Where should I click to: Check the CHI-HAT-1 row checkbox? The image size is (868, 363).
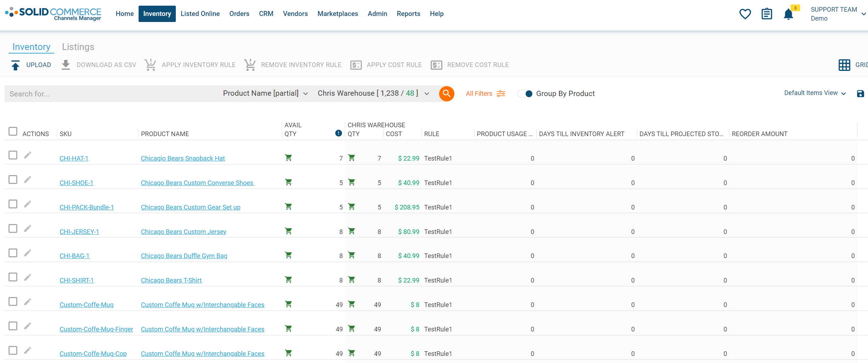click(13, 155)
